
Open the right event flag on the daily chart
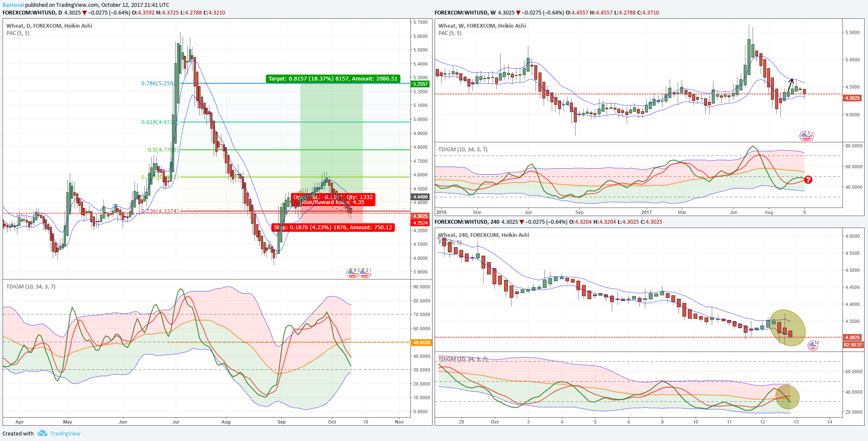pyautogui.click(x=364, y=273)
